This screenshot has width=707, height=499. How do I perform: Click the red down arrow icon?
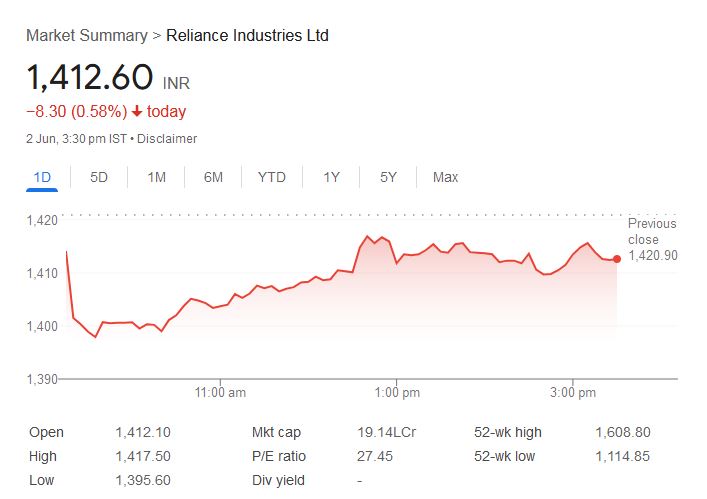coord(137,112)
